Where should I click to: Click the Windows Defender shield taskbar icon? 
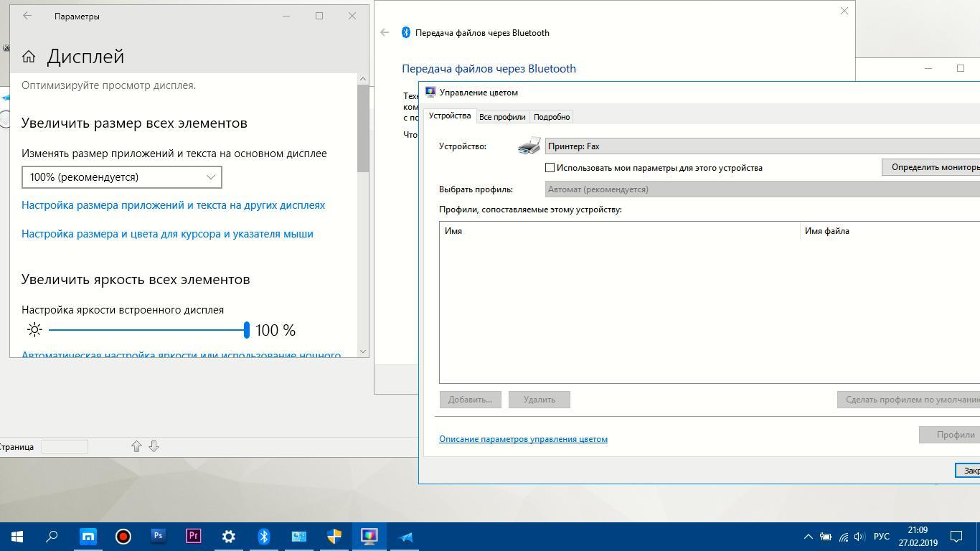[334, 536]
